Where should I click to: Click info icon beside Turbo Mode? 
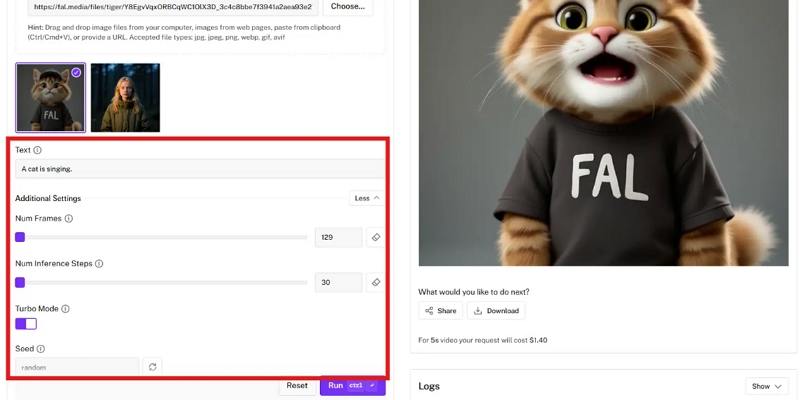point(65,309)
